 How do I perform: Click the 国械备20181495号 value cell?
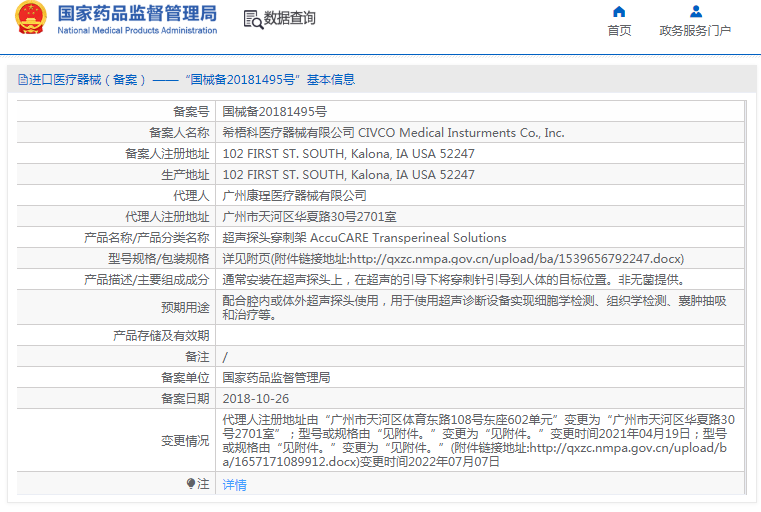click(x=275, y=112)
